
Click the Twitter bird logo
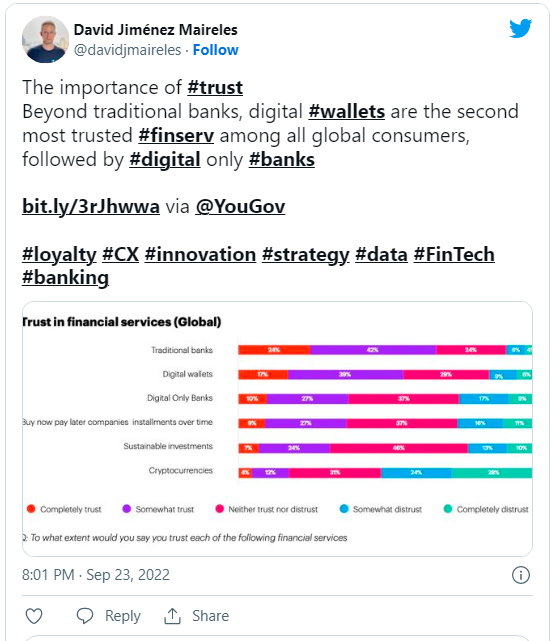click(x=520, y=28)
